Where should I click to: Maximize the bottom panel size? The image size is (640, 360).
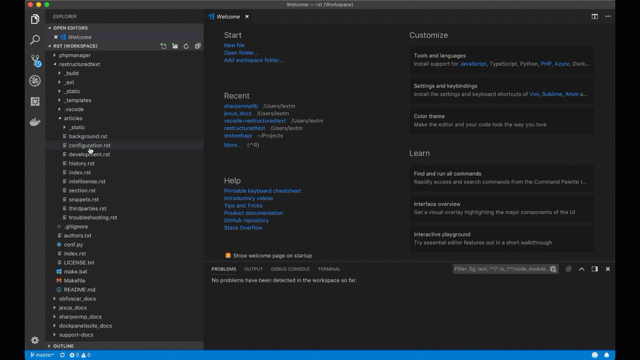582,269
